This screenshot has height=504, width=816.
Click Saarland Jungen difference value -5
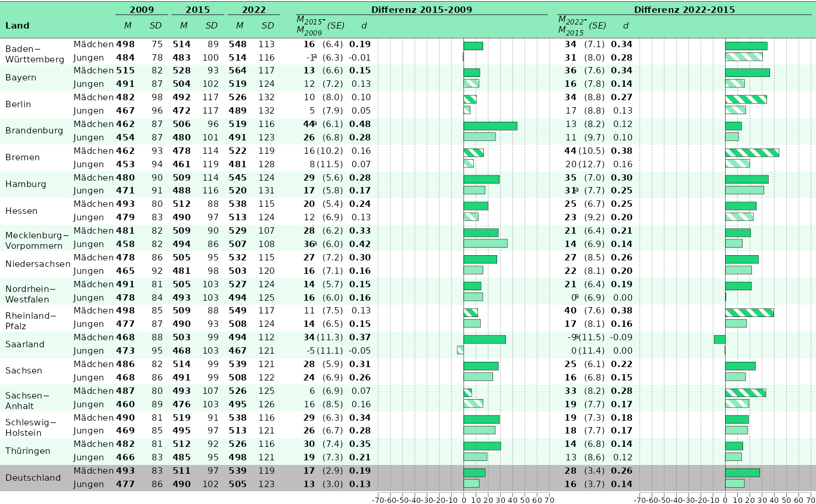coord(311,351)
